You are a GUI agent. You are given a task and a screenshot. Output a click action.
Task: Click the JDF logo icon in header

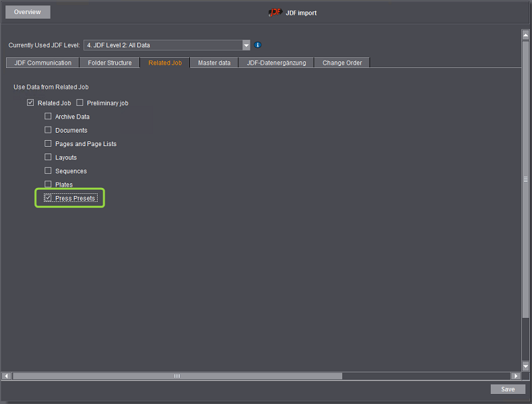tap(275, 12)
